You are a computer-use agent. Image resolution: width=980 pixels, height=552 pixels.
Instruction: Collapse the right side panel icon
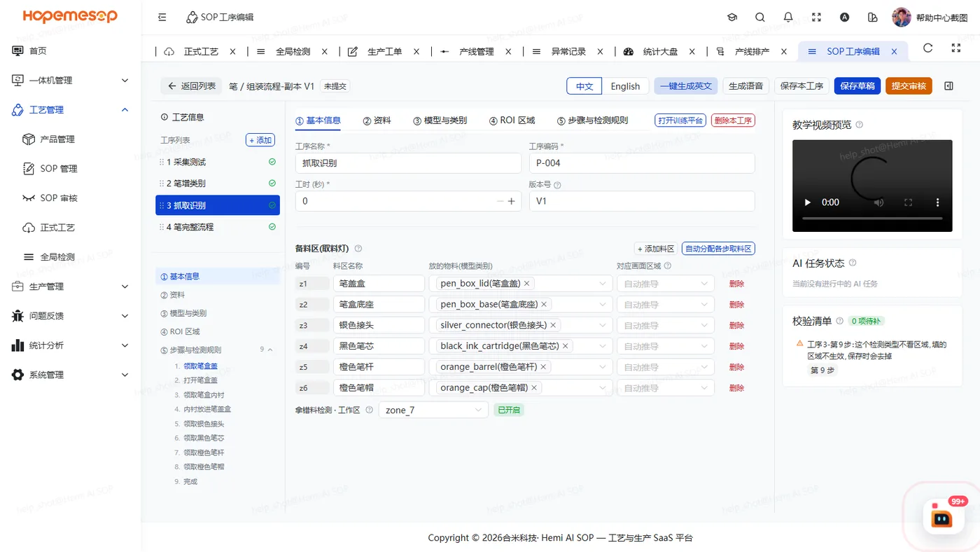point(948,86)
